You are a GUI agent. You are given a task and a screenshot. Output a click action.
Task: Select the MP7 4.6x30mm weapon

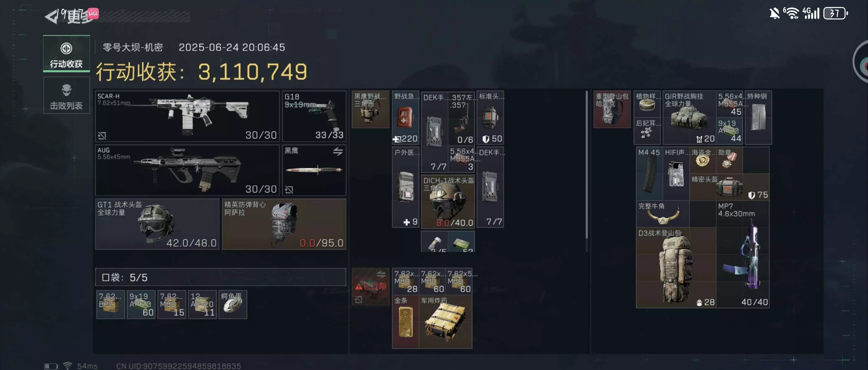(x=743, y=254)
